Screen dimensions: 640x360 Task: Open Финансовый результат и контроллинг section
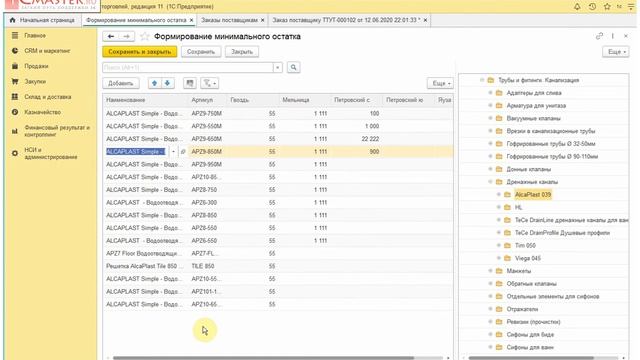(x=56, y=131)
